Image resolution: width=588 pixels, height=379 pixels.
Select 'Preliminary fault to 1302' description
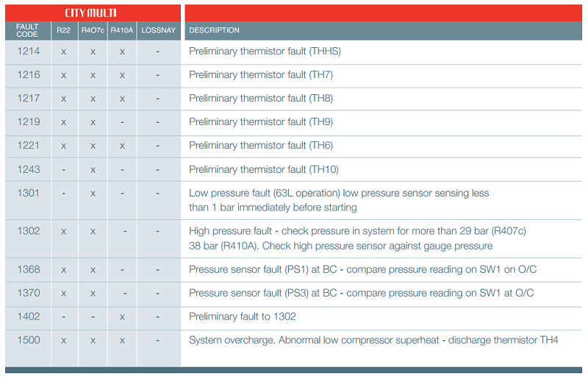click(x=243, y=316)
